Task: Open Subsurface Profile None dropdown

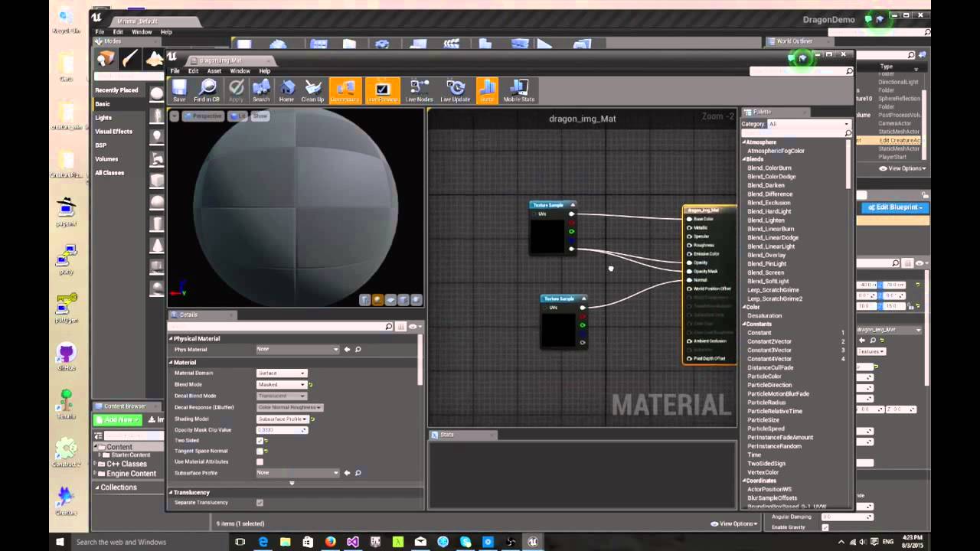Action: (298, 473)
